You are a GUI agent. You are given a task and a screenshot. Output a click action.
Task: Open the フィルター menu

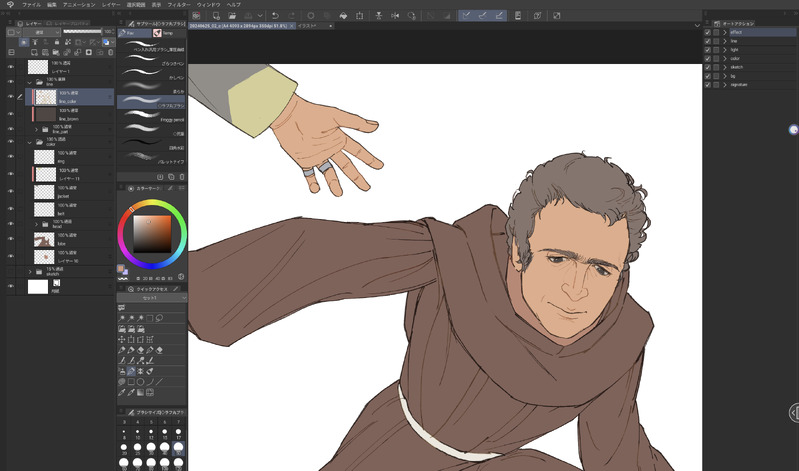coord(179,4)
